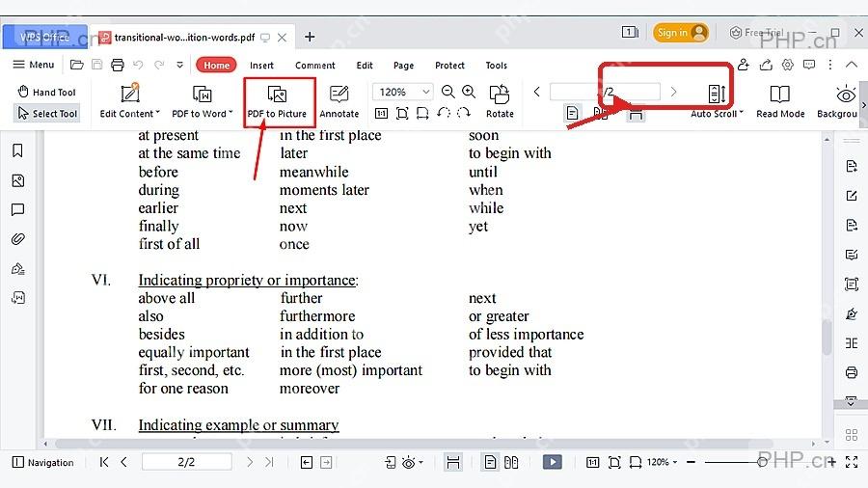Fit page to window in ribbon
The height and width of the screenshot is (488, 868).
coord(402,114)
